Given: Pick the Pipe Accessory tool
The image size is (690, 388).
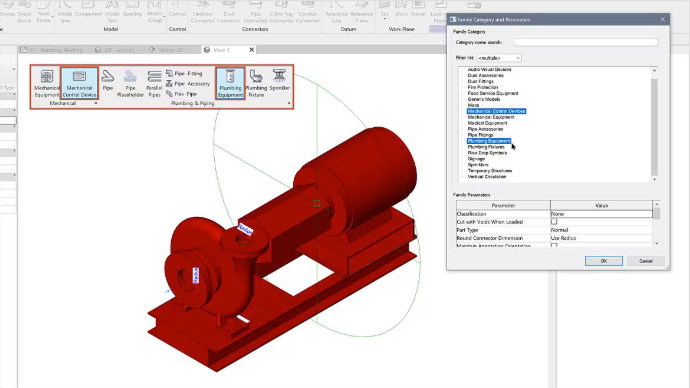Looking at the screenshot, I should [188, 84].
